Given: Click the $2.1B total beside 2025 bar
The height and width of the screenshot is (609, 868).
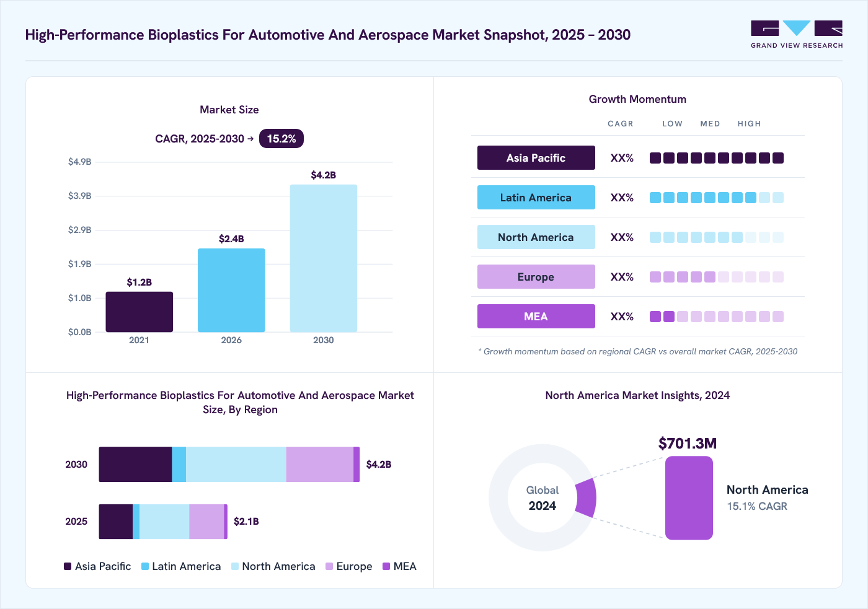Looking at the screenshot, I should [x=246, y=522].
